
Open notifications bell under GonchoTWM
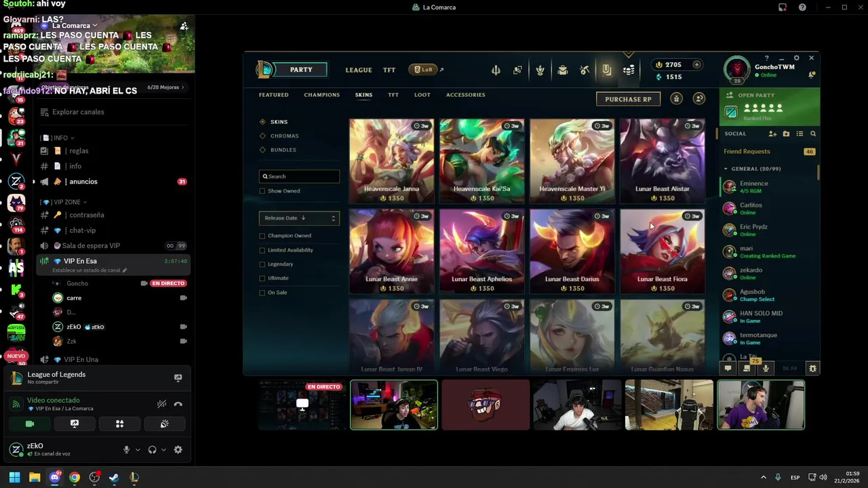pos(812,75)
